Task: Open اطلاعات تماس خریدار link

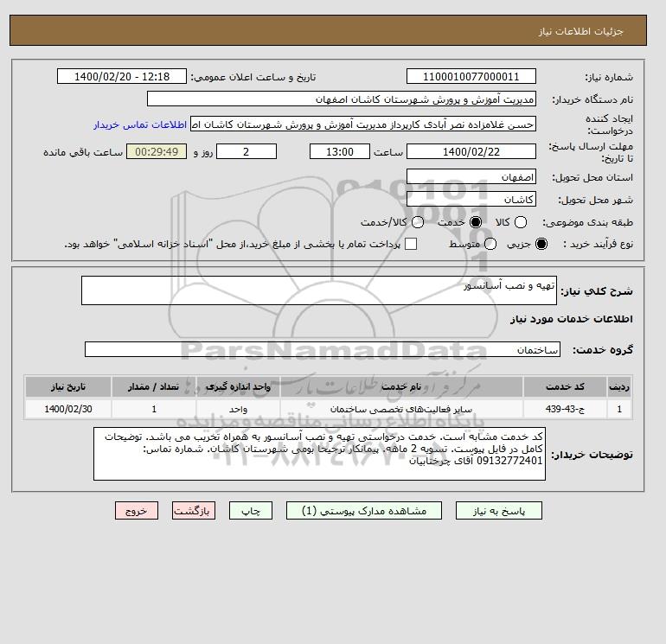Action: (140, 124)
